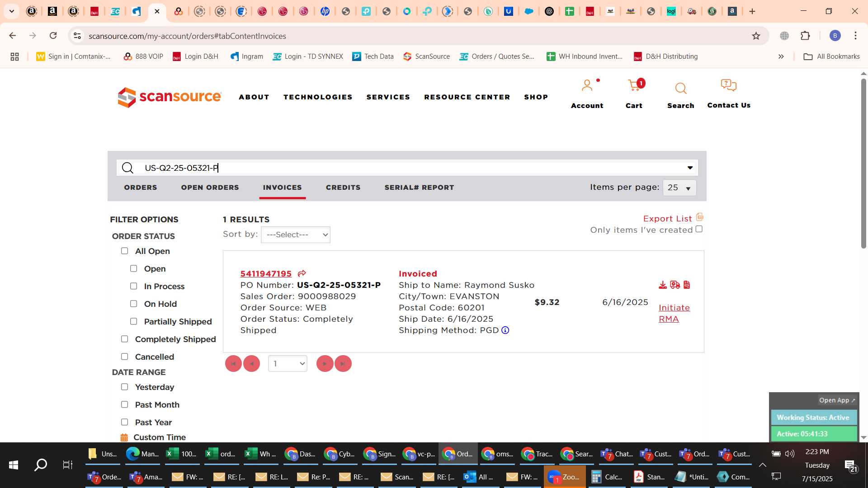
Task: Bookmark this page with star icon
Action: [x=756, y=36]
